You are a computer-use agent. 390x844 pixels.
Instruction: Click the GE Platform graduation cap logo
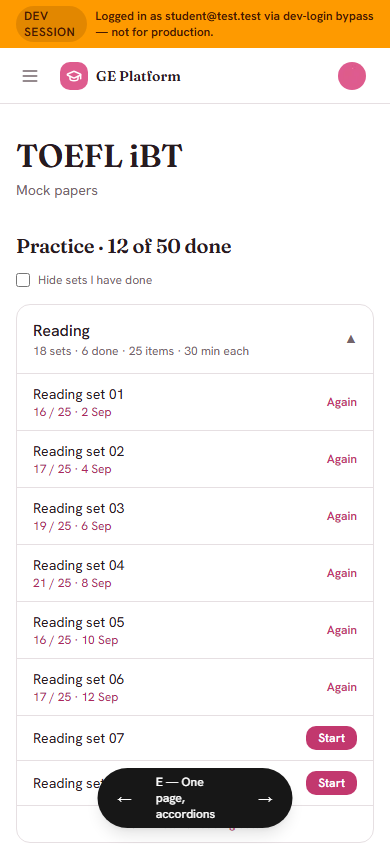74,76
